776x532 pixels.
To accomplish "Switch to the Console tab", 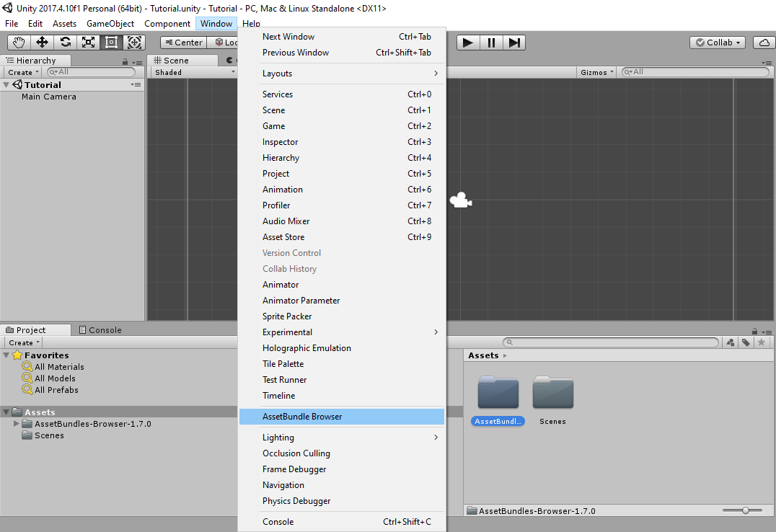I will coord(100,330).
